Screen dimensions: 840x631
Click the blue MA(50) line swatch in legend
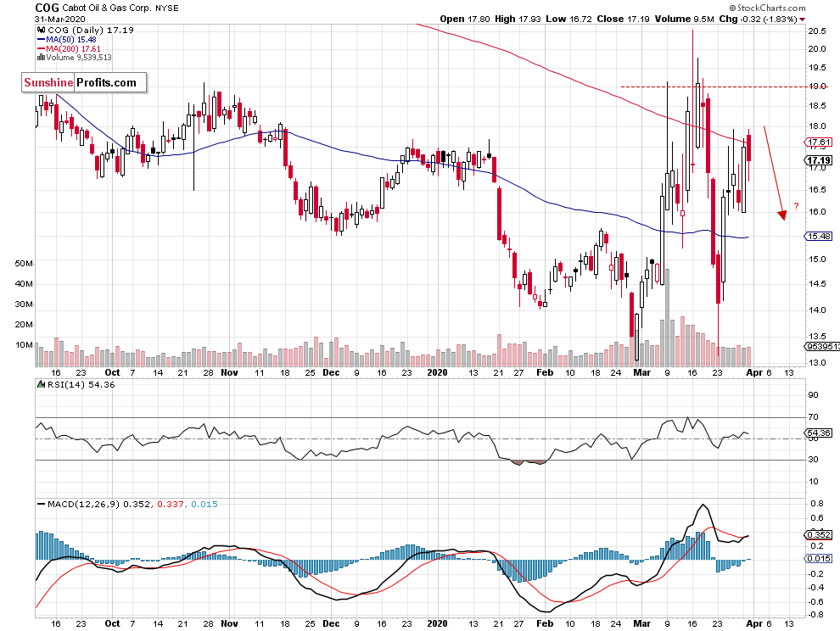(41, 40)
